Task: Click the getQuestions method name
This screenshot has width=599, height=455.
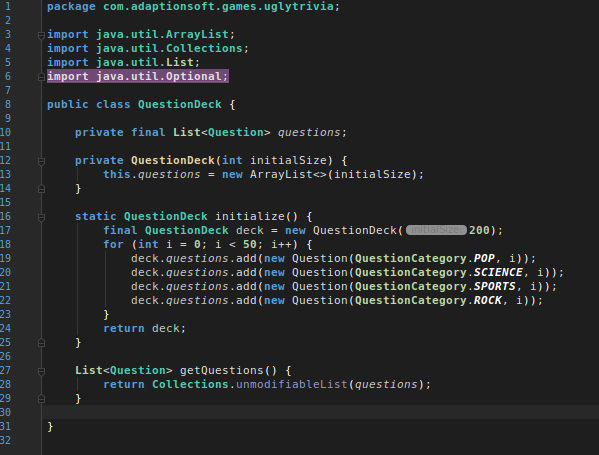Action: [x=222, y=370]
